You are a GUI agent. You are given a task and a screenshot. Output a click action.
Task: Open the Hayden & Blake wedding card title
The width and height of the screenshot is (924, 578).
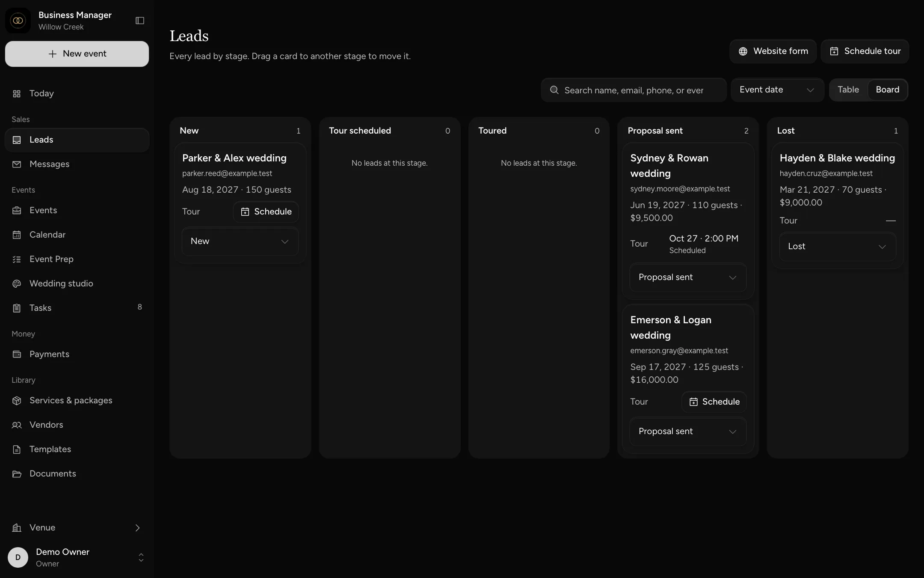pos(837,158)
